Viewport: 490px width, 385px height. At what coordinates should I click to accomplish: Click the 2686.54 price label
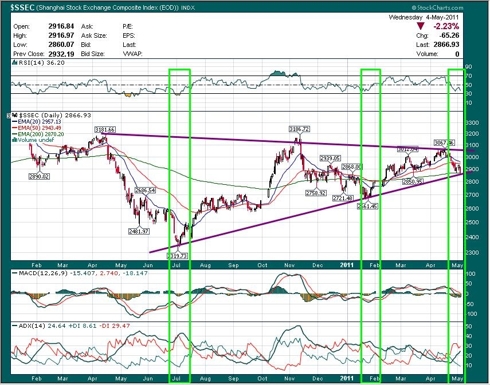pyautogui.click(x=145, y=190)
